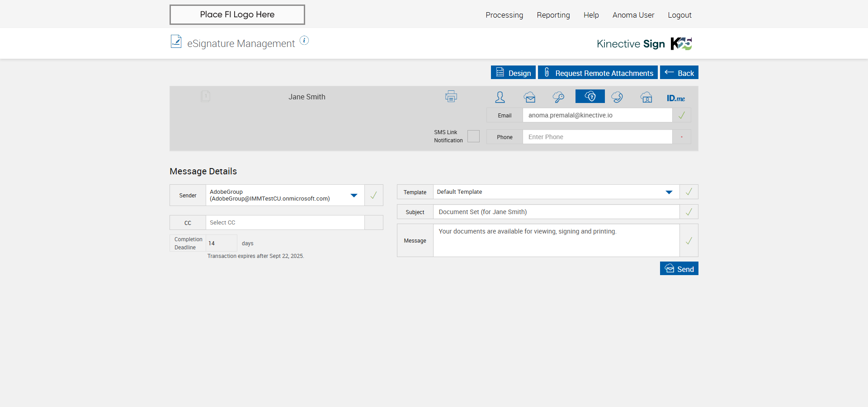This screenshot has width=868, height=407.
Task: Open the Select CC field
Action: tap(285, 223)
